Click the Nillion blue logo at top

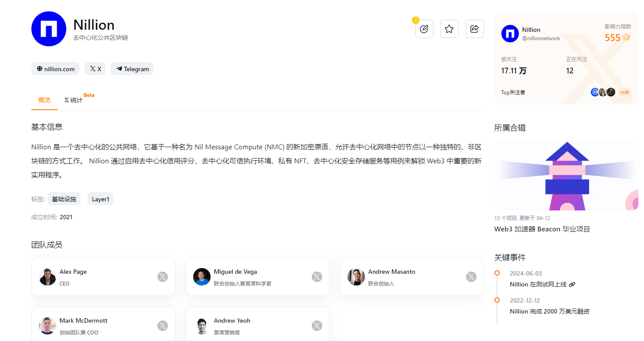(x=49, y=29)
